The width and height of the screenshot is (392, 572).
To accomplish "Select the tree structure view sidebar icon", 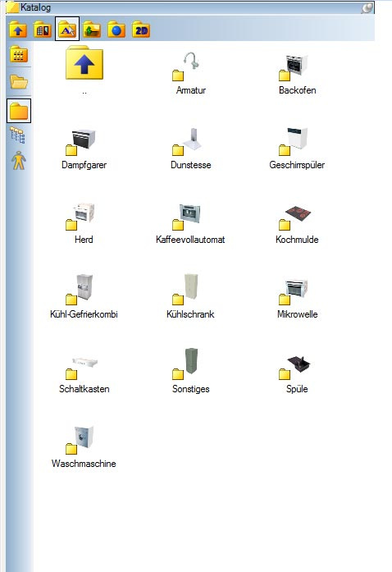I will point(18,135).
